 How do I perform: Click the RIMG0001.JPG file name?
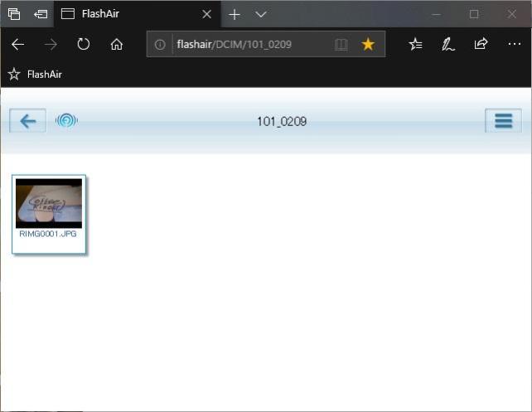coord(48,234)
